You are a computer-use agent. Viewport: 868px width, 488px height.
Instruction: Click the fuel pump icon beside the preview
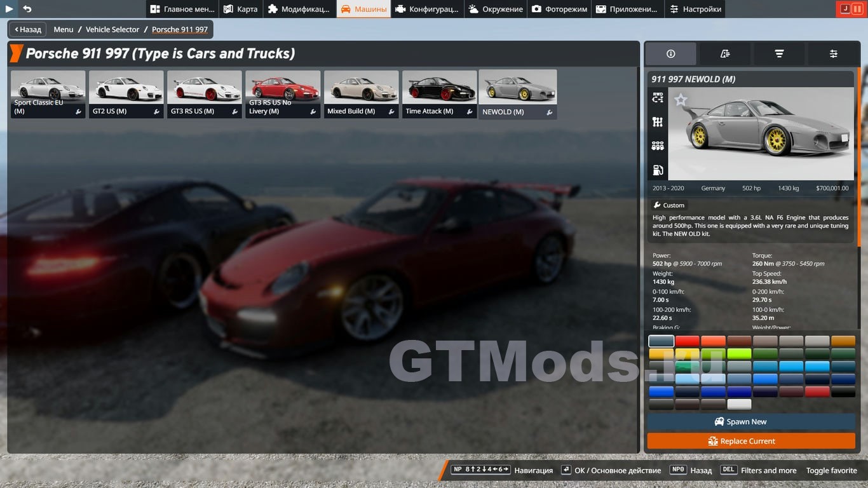pos(658,170)
